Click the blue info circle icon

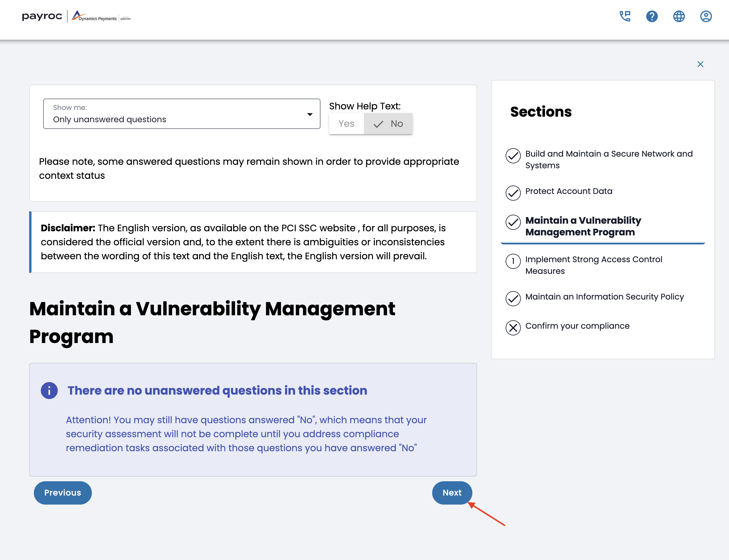click(x=49, y=390)
